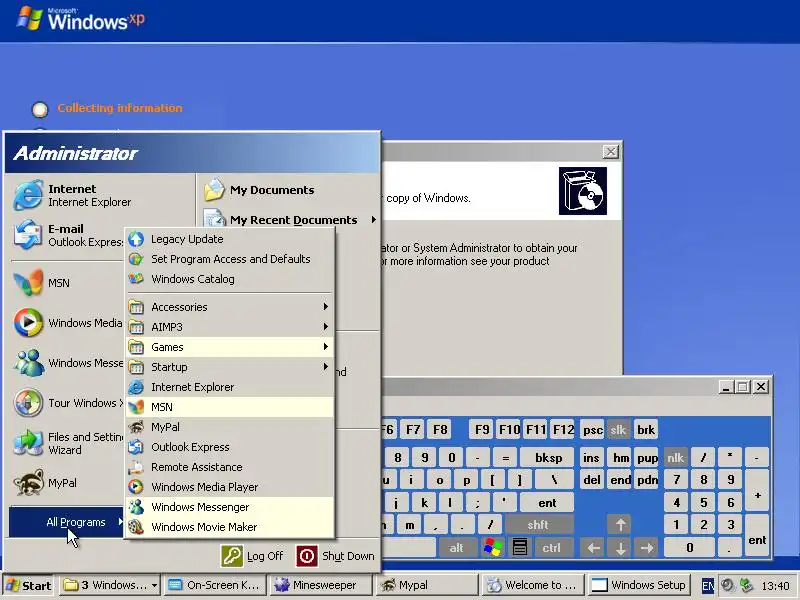Viewport: 800px width, 600px height.
Task: Click the F12 key on On-Screen Keyboard
Action: click(x=563, y=430)
